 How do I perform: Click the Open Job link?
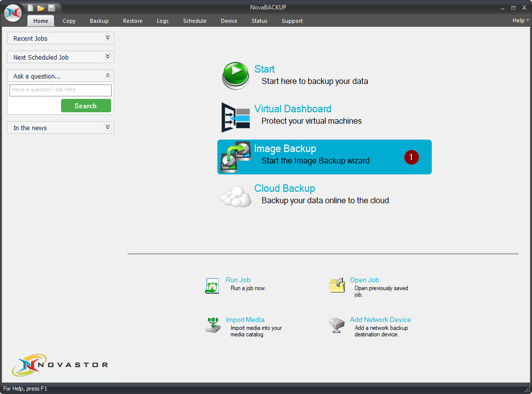pyautogui.click(x=364, y=280)
